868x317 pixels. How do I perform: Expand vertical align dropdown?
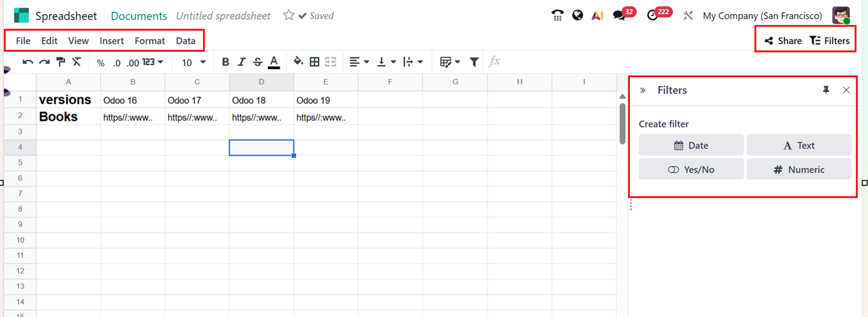(387, 62)
